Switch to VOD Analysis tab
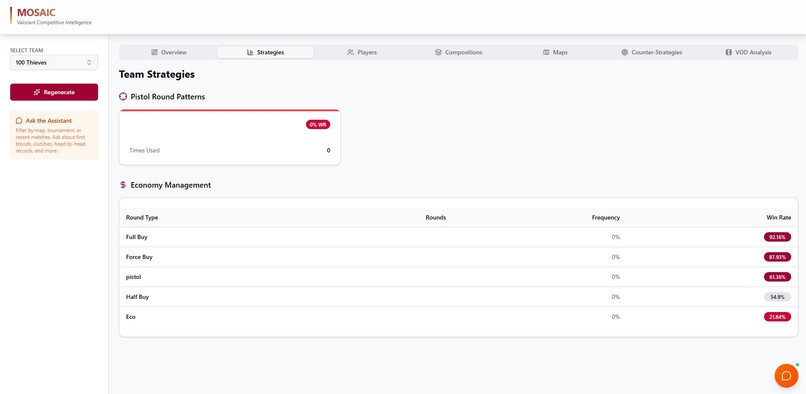Screen dimensions: 806x394 748,52
